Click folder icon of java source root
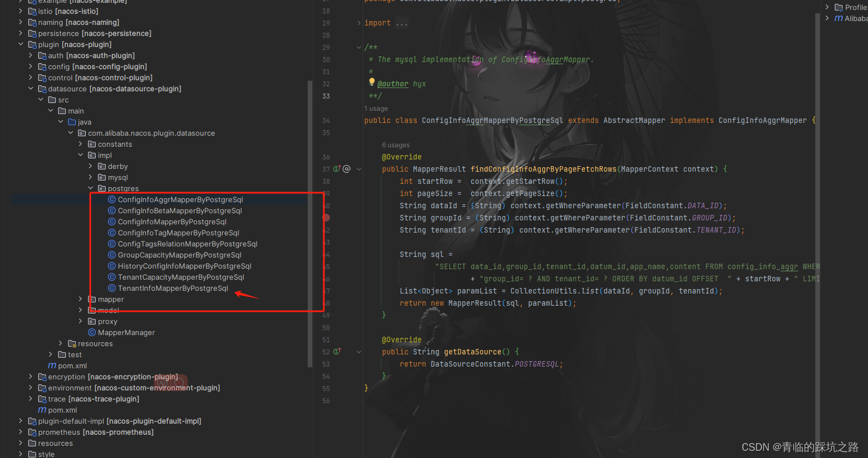 pyautogui.click(x=72, y=122)
